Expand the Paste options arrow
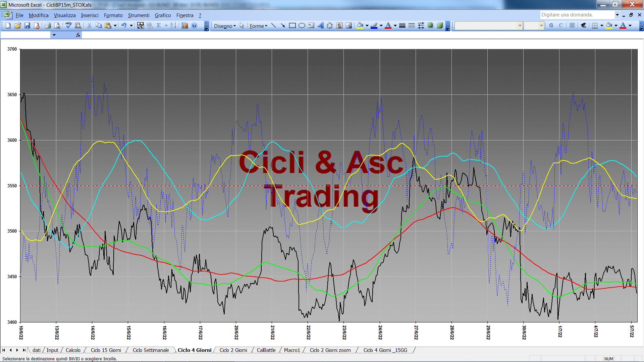Image resolution: width=644 pixels, height=362 pixels. [x=115, y=25]
